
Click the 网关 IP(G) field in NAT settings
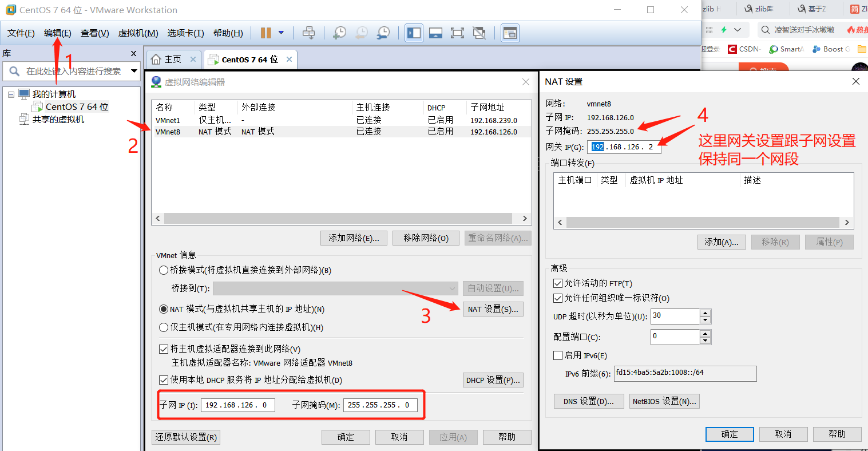624,147
